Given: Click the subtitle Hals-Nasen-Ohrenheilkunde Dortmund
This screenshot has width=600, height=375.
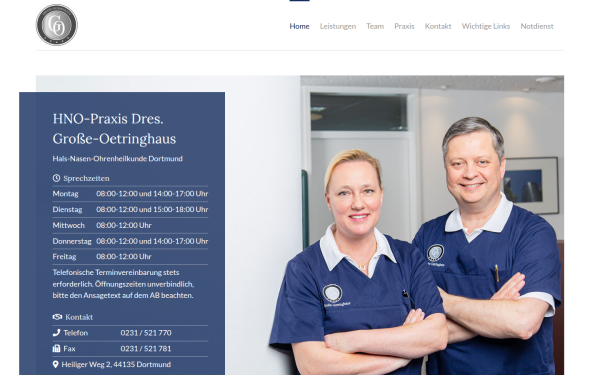Looking at the screenshot, I should (117, 158).
